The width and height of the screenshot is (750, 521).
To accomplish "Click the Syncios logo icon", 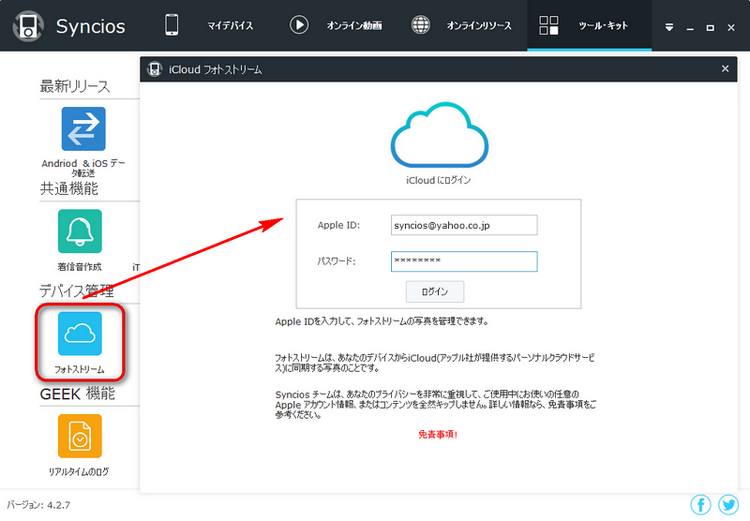I will 28,26.
